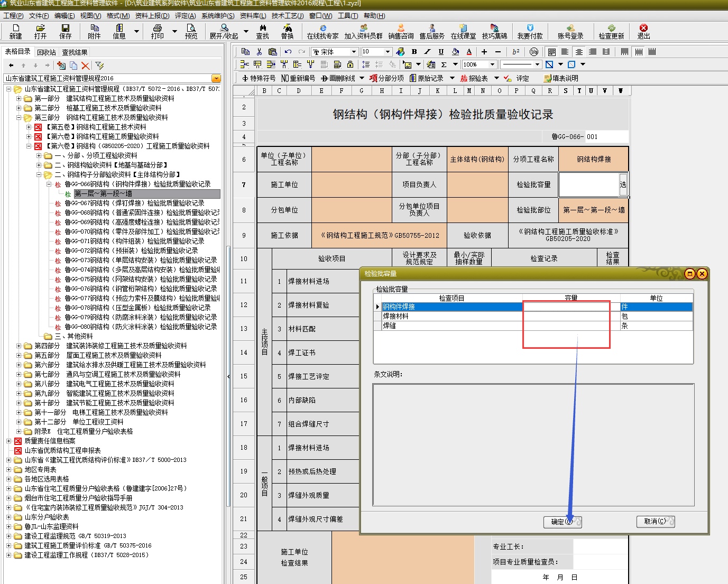Click the font color A swatch

pyautogui.click(x=469, y=51)
